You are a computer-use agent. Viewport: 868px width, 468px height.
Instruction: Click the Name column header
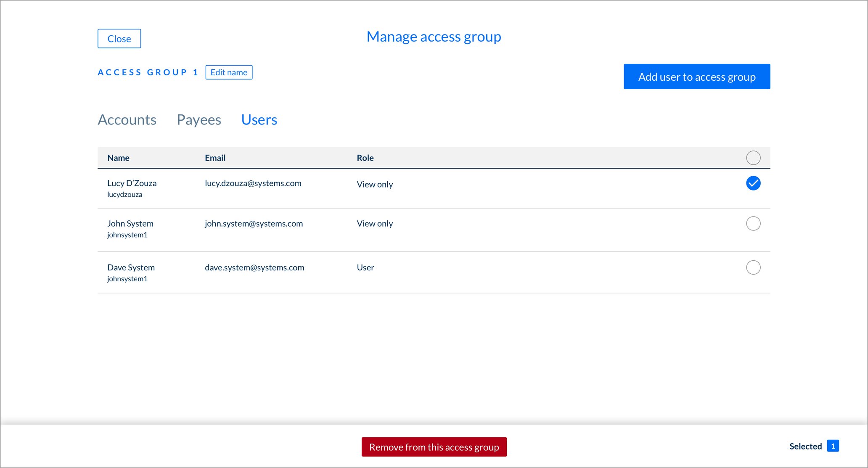click(118, 158)
